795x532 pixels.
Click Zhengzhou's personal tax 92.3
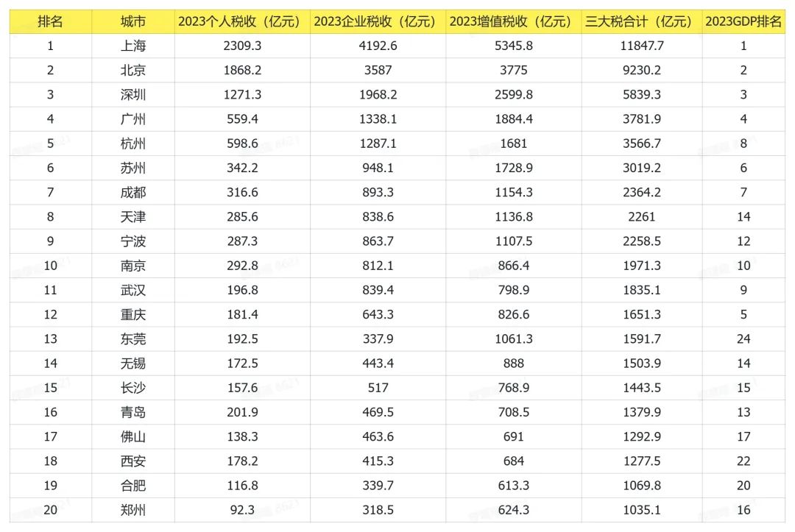pyautogui.click(x=242, y=510)
